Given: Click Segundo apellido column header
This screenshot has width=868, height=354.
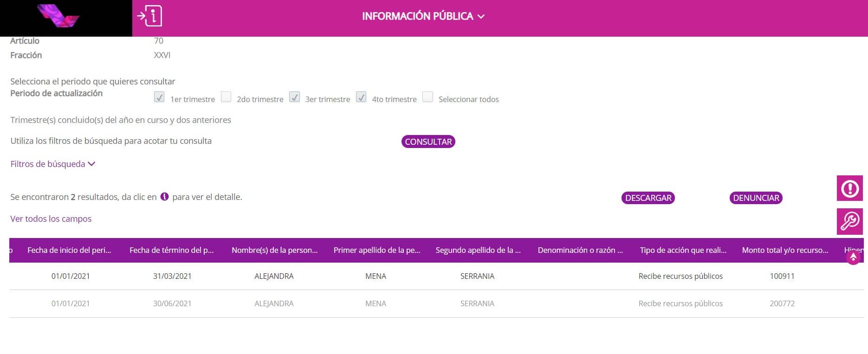Looking at the screenshot, I should 478,250.
